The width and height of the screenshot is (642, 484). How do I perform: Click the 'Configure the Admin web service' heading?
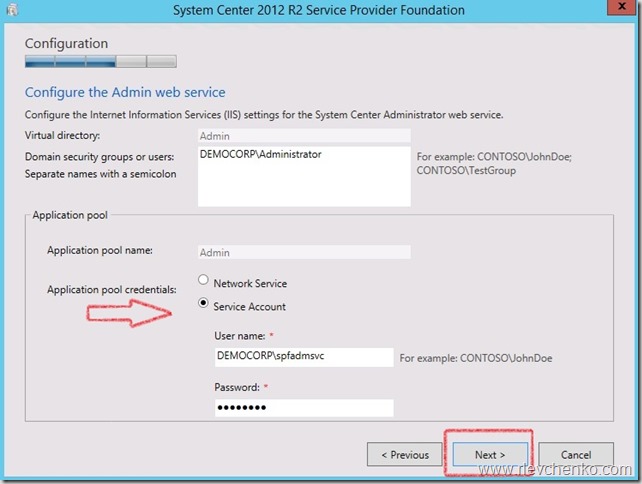(125, 93)
